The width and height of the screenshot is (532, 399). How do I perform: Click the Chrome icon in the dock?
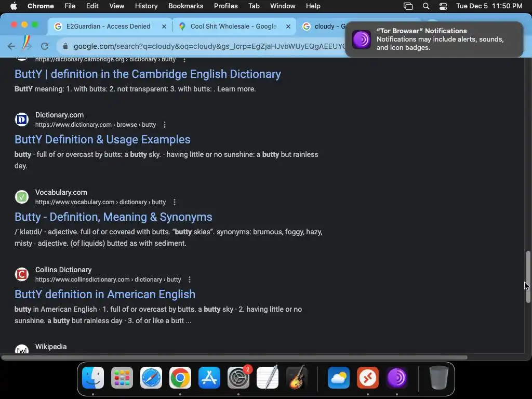coord(180,378)
